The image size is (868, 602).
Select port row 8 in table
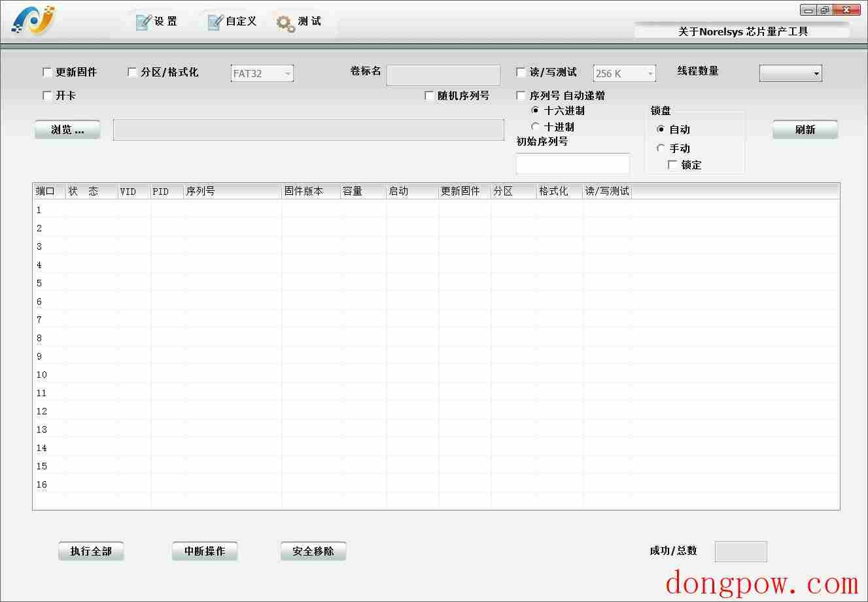(436, 338)
